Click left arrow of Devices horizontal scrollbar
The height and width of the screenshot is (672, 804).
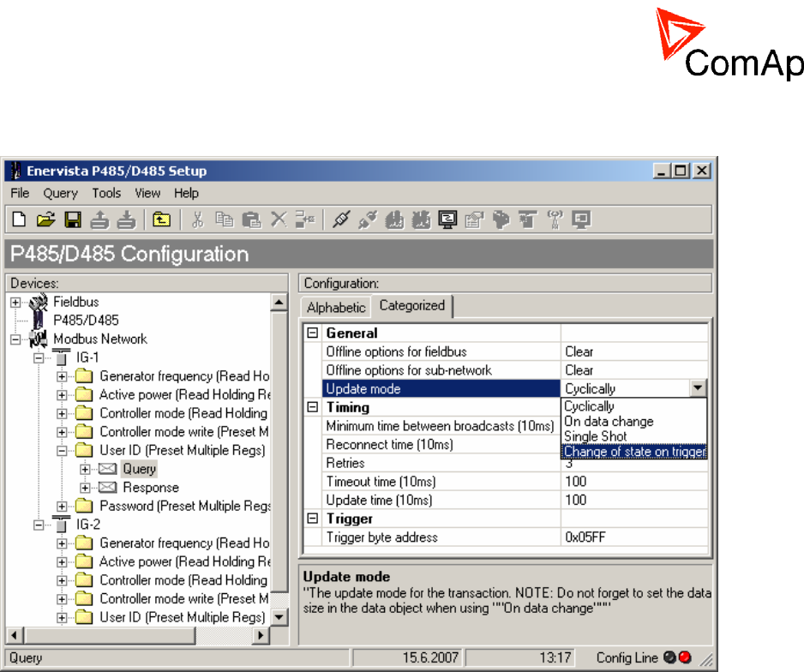coord(15,636)
